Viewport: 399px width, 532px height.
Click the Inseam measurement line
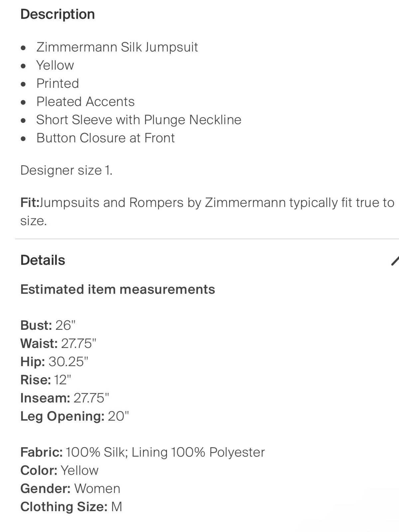65,398
